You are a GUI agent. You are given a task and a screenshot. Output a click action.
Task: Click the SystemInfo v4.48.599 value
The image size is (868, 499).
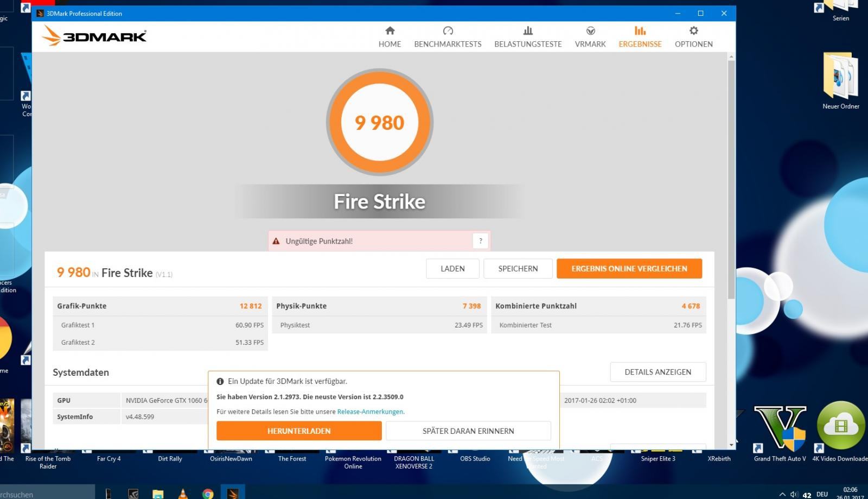click(140, 416)
